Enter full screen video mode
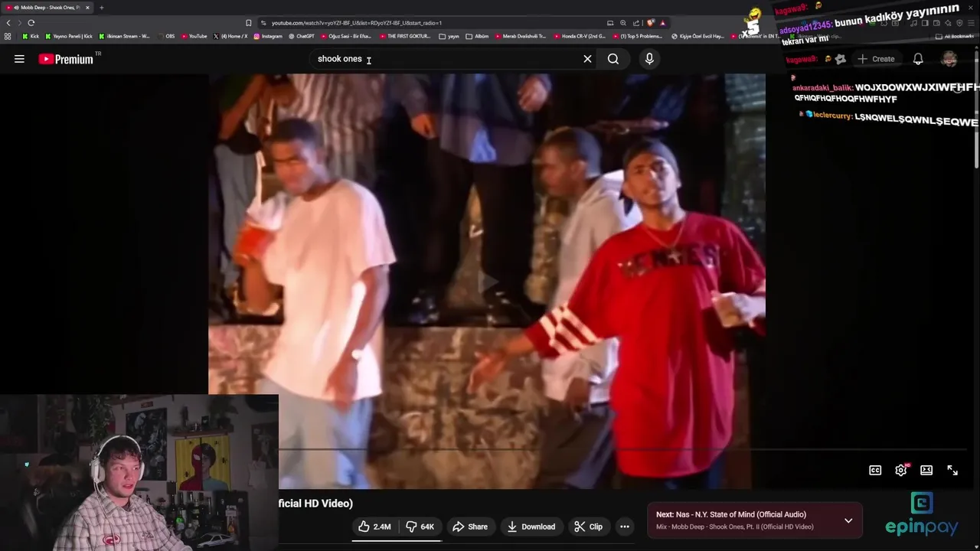The image size is (980, 551). pyautogui.click(x=952, y=471)
